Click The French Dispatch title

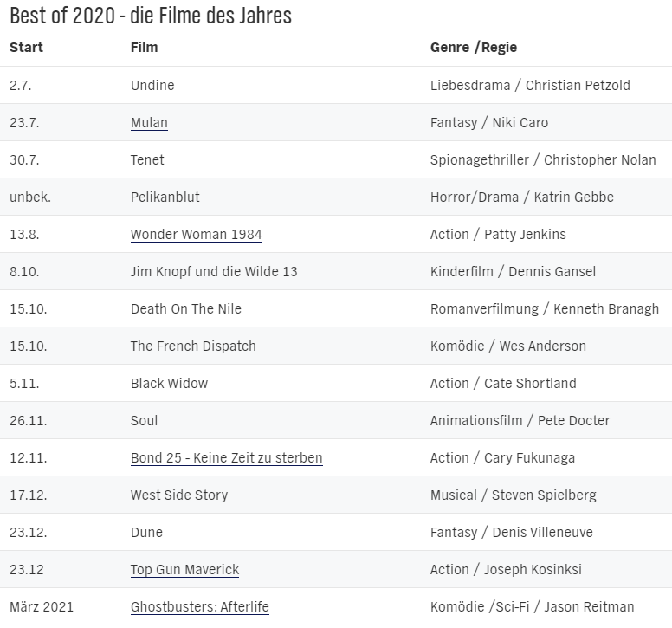click(x=193, y=346)
